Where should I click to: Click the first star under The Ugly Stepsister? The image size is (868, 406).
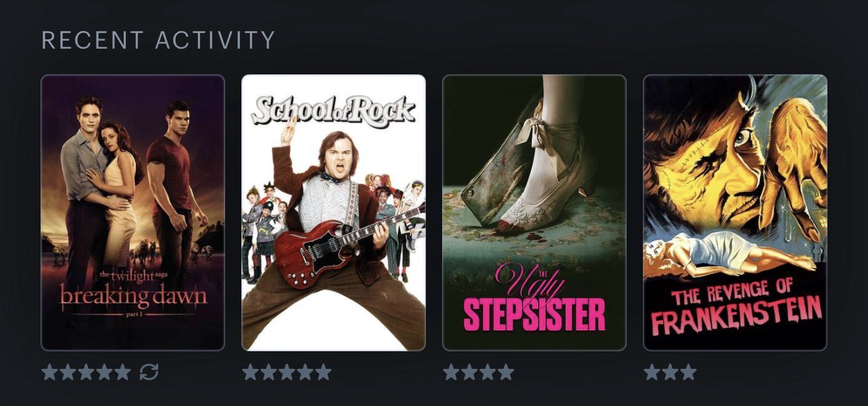pyautogui.click(x=451, y=372)
